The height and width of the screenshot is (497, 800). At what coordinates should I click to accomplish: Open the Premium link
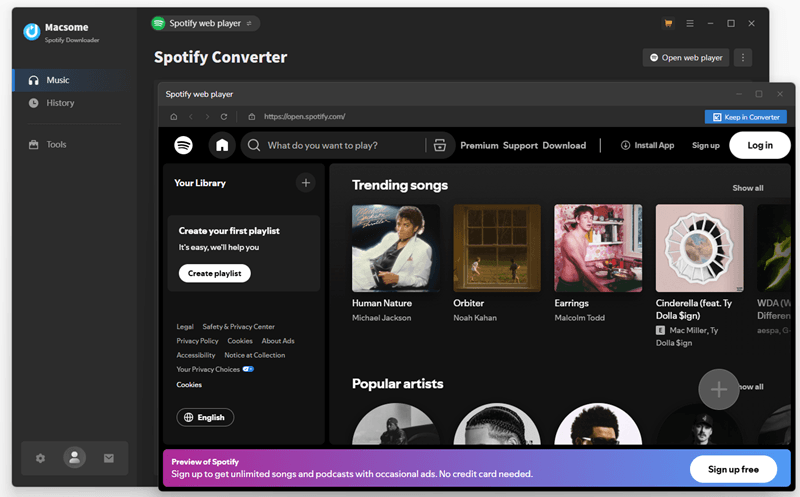479,145
